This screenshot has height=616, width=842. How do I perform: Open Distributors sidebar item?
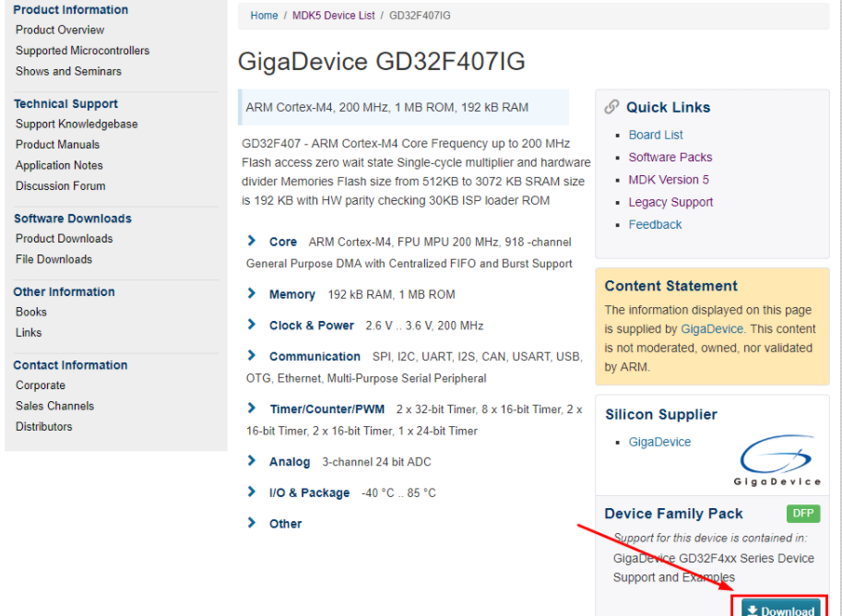43,427
